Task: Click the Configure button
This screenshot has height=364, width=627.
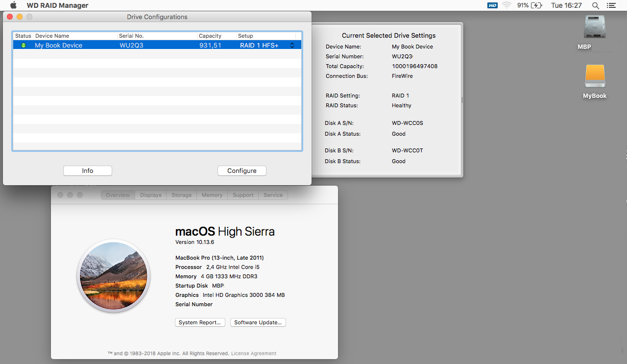Action: [242, 170]
